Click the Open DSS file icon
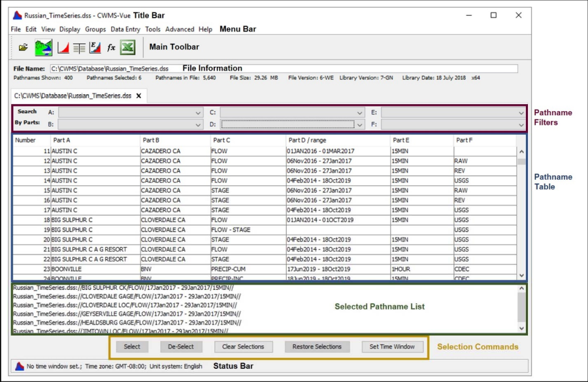Screen dimensions: 588x382 click(22, 46)
